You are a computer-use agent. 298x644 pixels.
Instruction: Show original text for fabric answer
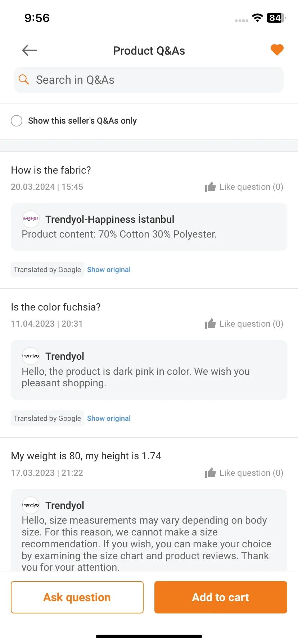tap(109, 270)
